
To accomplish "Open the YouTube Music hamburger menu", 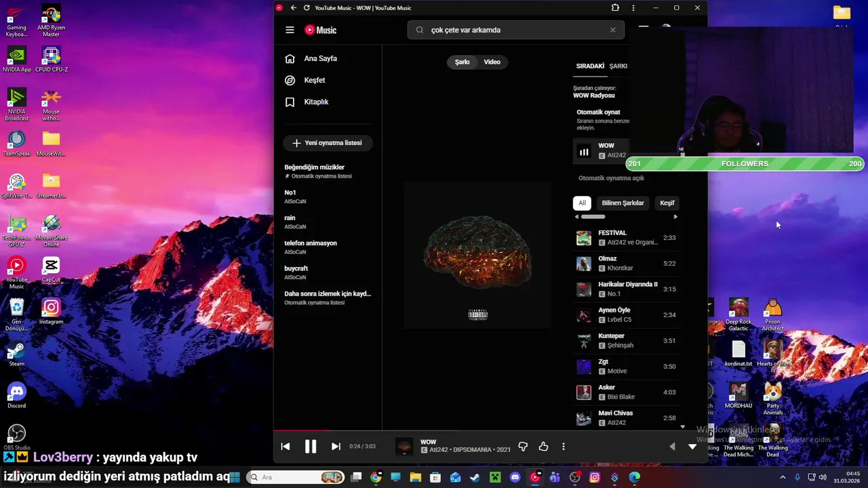I will [290, 30].
